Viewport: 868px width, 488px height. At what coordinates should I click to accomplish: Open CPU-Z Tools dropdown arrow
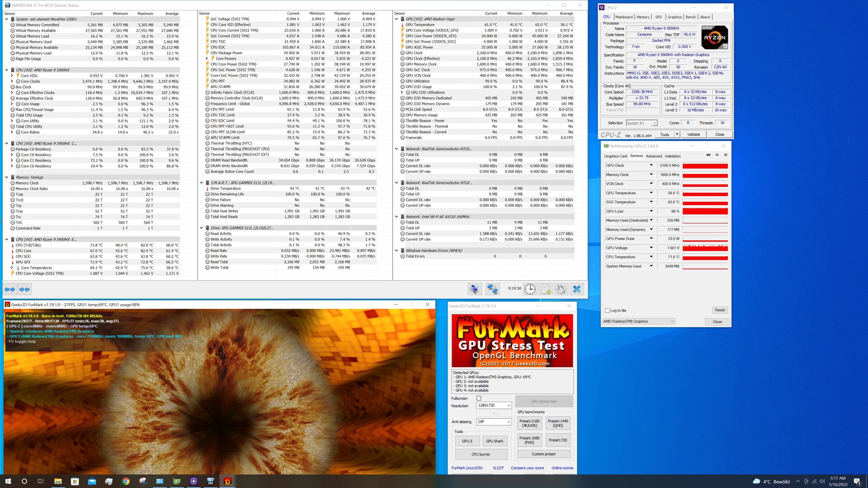tap(677, 134)
